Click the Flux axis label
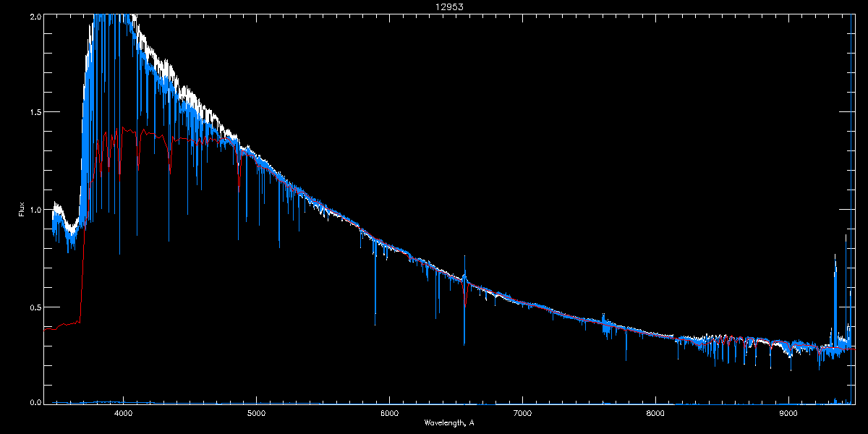The image size is (868, 434). click(22, 209)
